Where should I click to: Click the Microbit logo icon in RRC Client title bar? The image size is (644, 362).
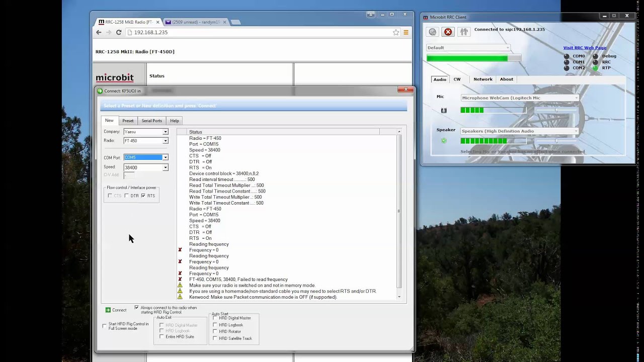click(425, 17)
